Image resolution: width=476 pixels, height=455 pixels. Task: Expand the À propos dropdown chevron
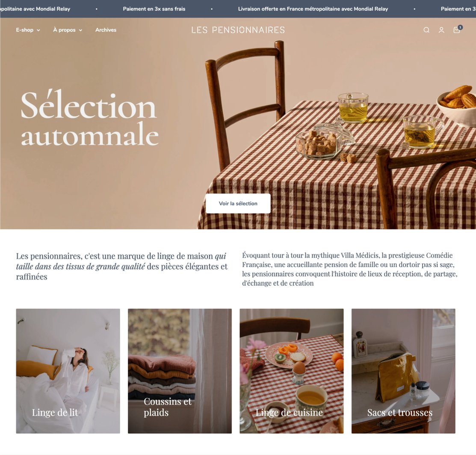point(80,30)
